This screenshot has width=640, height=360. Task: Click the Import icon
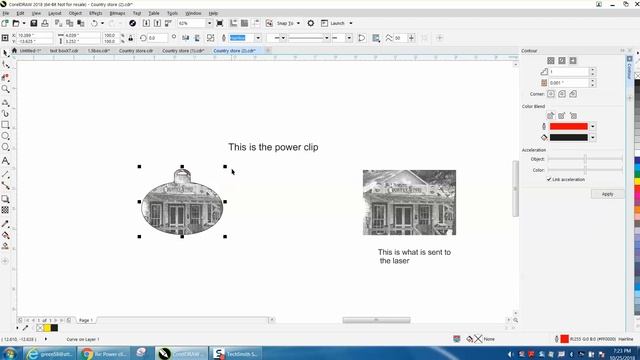[x=146, y=23]
